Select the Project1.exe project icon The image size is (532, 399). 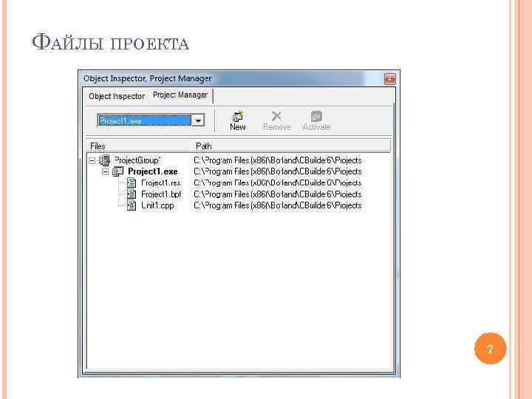pos(117,171)
